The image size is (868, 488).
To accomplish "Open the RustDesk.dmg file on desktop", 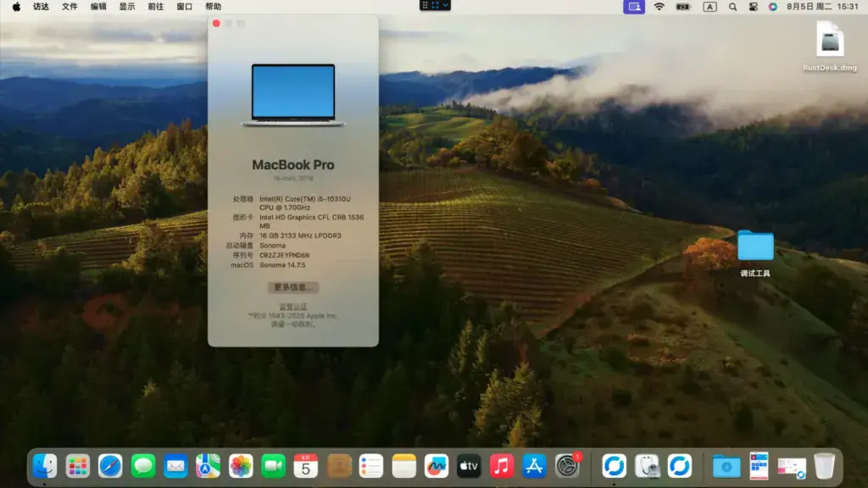I will 830,46.
